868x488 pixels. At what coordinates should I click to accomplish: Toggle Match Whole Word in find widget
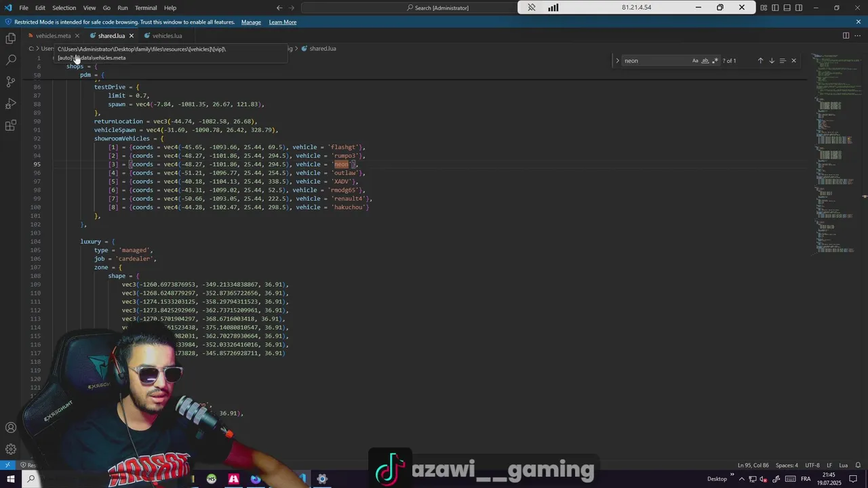(705, 60)
